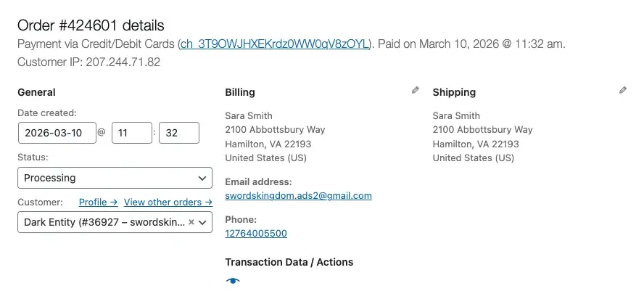Click the swordskingdom email address link

coord(298,196)
